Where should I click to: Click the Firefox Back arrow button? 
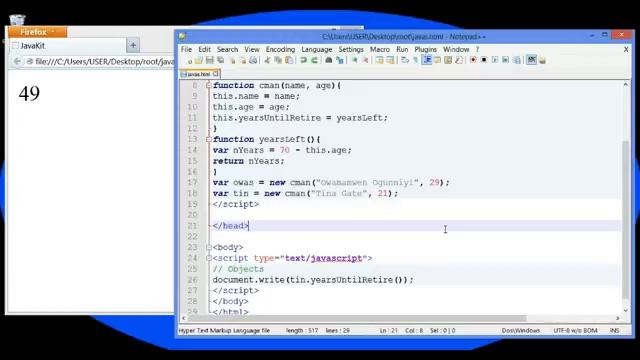[17, 62]
